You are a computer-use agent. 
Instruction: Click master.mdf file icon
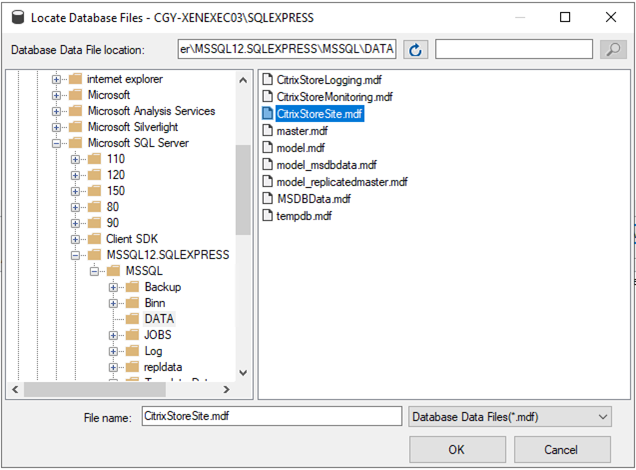point(267,131)
